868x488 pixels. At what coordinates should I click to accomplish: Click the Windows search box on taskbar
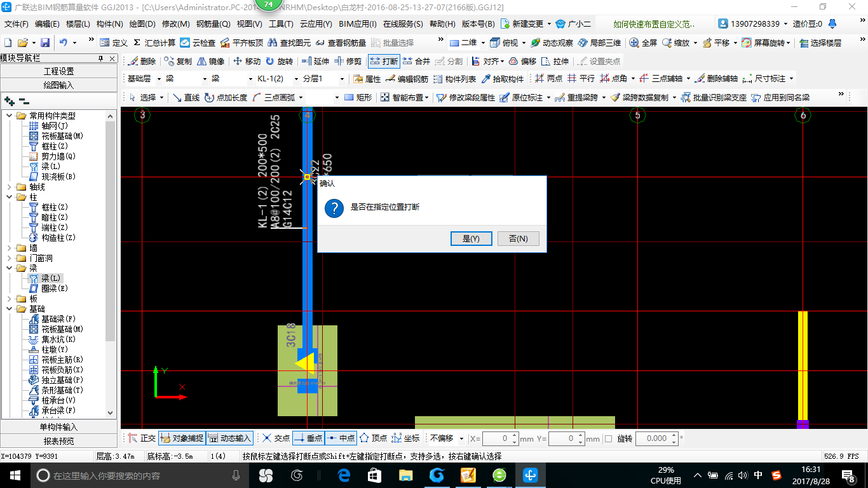pos(139,475)
